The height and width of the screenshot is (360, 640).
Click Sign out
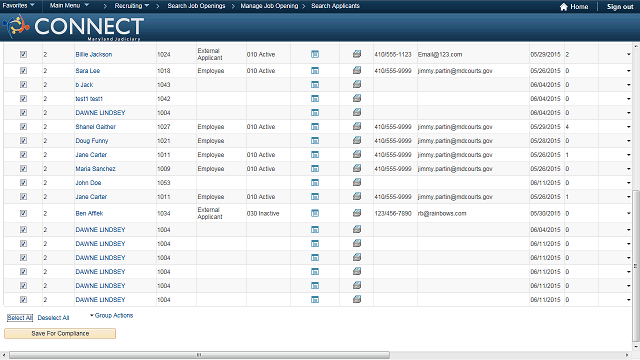click(x=620, y=7)
